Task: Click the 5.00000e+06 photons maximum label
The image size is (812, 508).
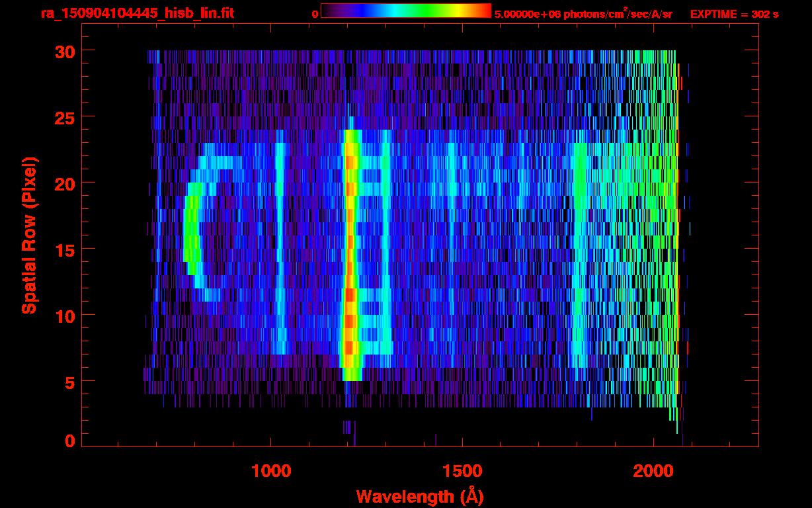Action: [x=583, y=14]
